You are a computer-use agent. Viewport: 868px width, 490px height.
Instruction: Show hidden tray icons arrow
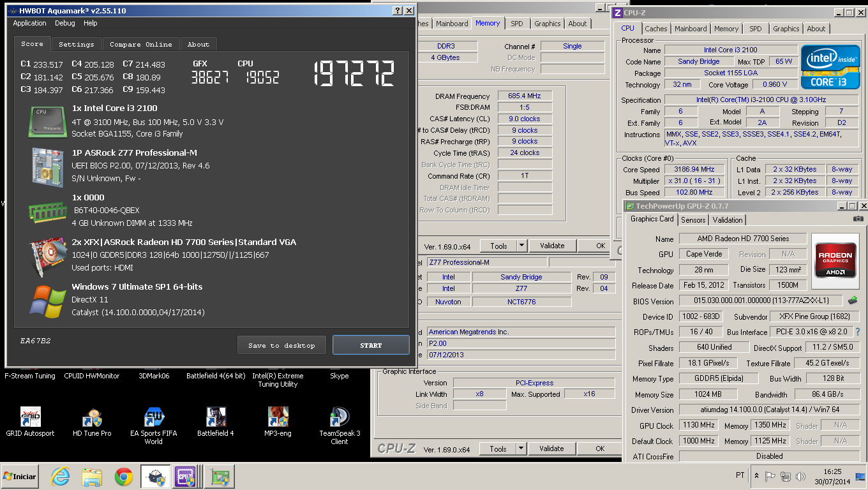tap(756, 477)
